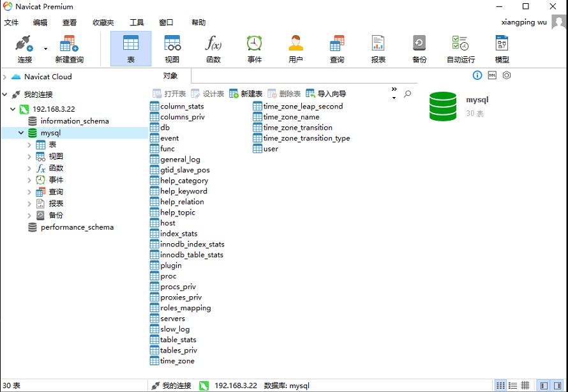Select the roles_mapping table
This screenshot has height=392, width=568.
click(181, 308)
